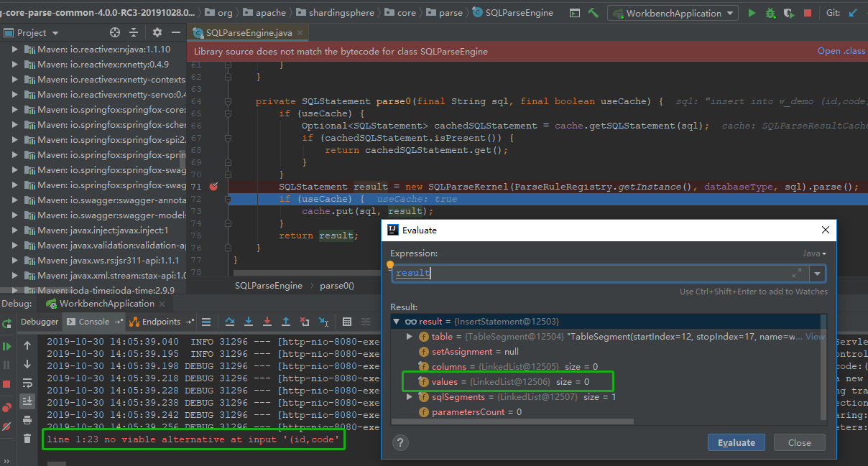
Task: Open the run anything window icon
Action: (x=574, y=13)
